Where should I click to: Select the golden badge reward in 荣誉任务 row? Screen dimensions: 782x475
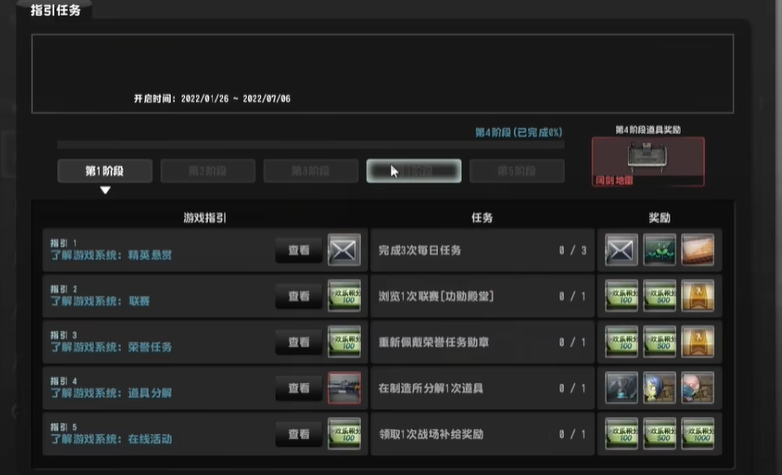[x=698, y=342]
